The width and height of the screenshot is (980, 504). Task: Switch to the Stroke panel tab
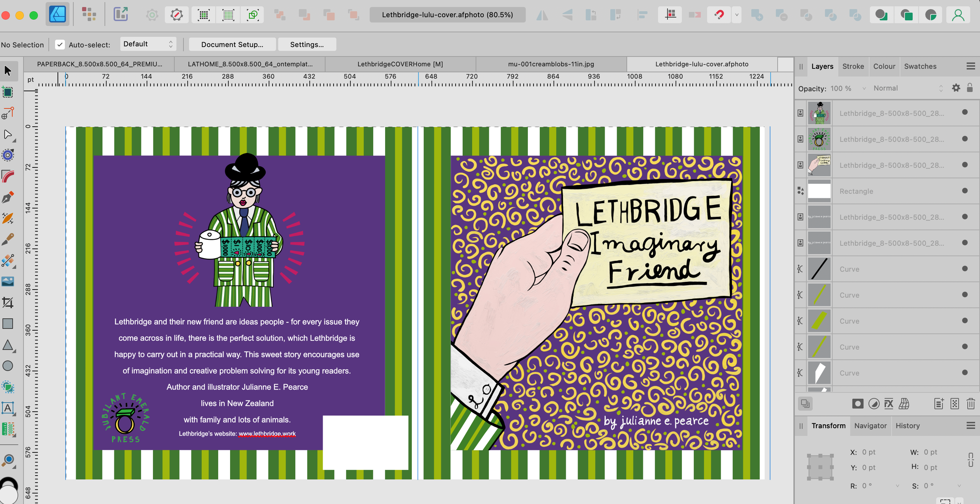pyautogui.click(x=853, y=66)
